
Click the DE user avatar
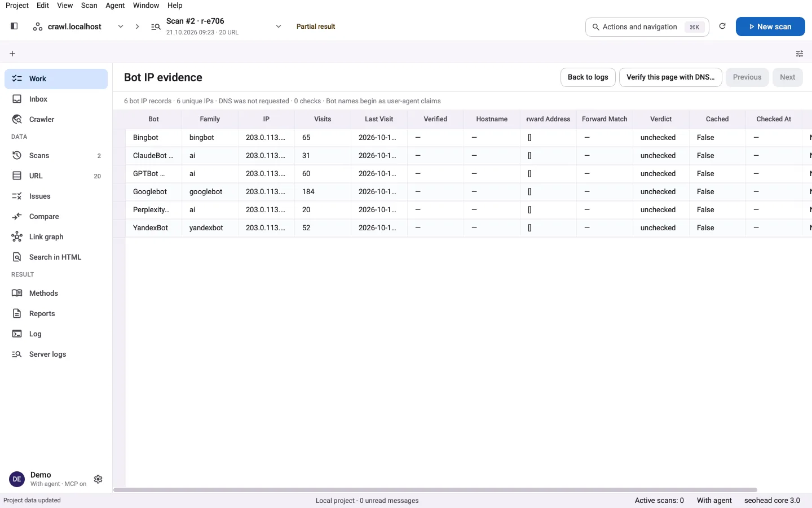17,479
